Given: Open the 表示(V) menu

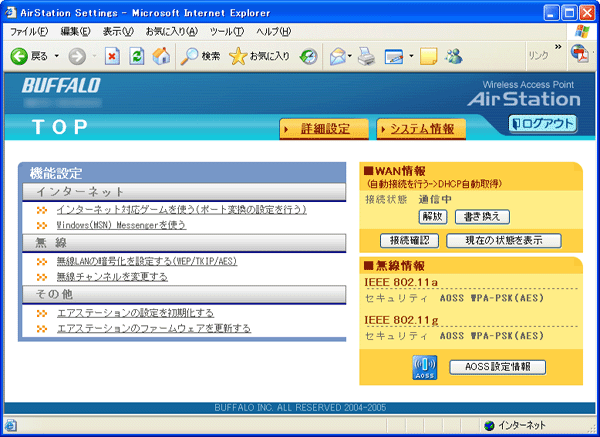Looking at the screenshot, I should click(x=118, y=32).
